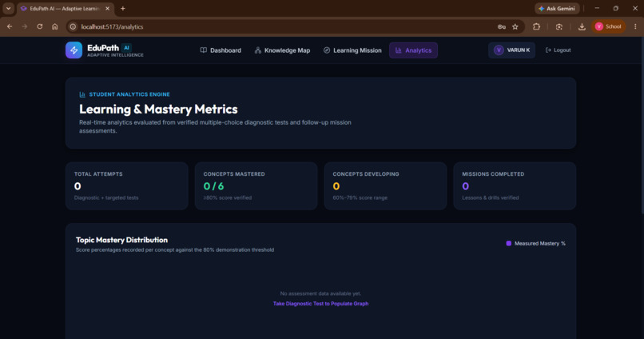The width and height of the screenshot is (644, 339).
Task: Click the V avatar circle
Action: pyautogui.click(x=499, y=50)
